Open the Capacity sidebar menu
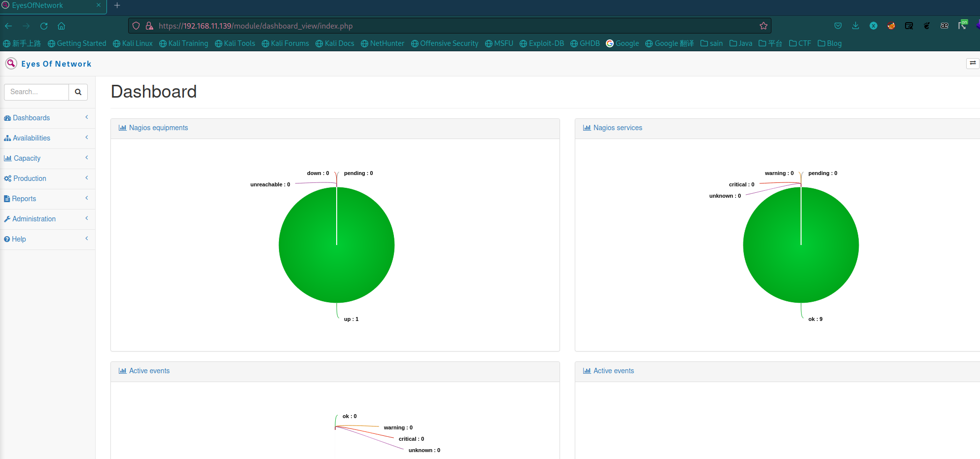The image size is (980, 459). tap(47, 158)
